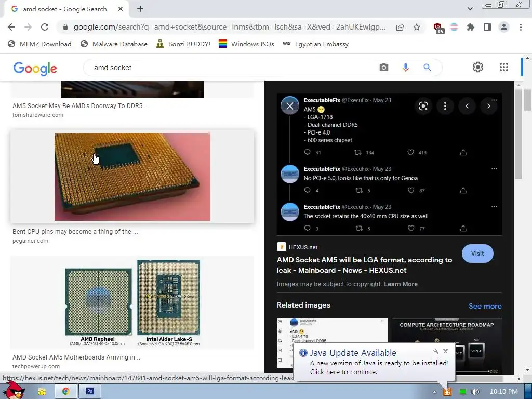Open the Extensions puzzle piece menu
532x399 pixels.
471,27
